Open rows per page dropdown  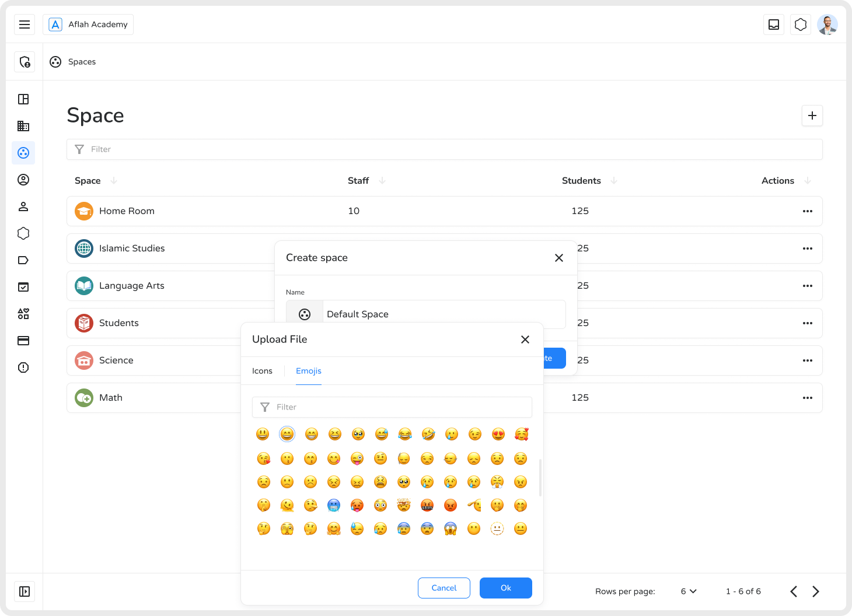(689, 591)
